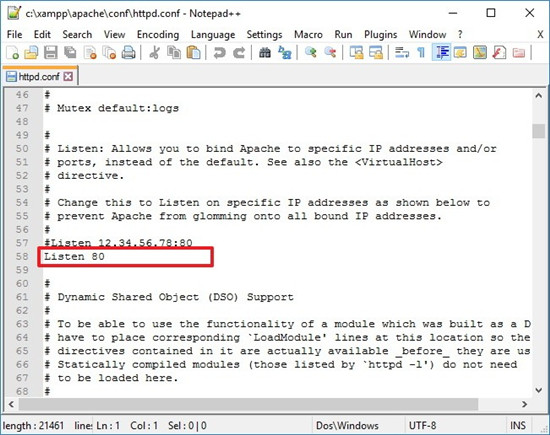Screen dimensions: 550x435
Task: Save the document using the floppy icon
Action: pos(51,53)
